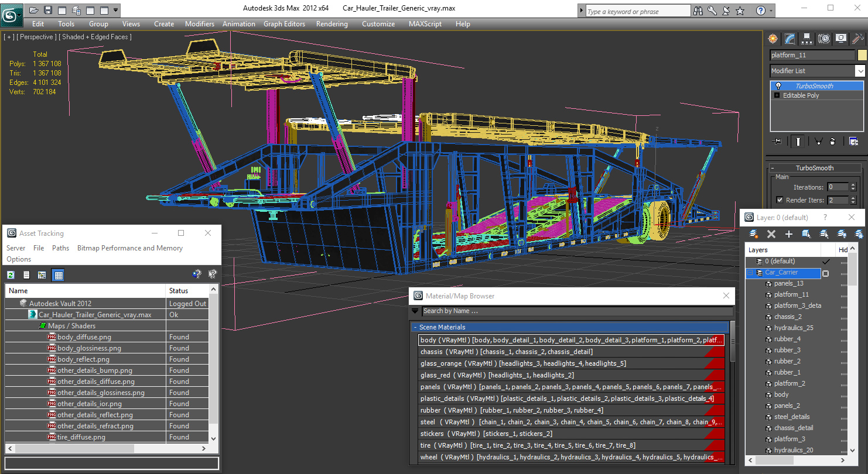Toggle Hide column for platform_11 layer row
Screen dimensions: 868x474
pos(844,295)
